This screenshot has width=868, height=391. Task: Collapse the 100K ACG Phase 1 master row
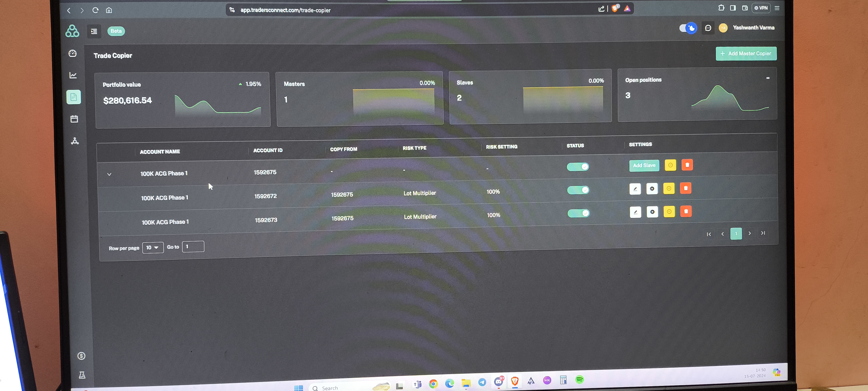109,174
